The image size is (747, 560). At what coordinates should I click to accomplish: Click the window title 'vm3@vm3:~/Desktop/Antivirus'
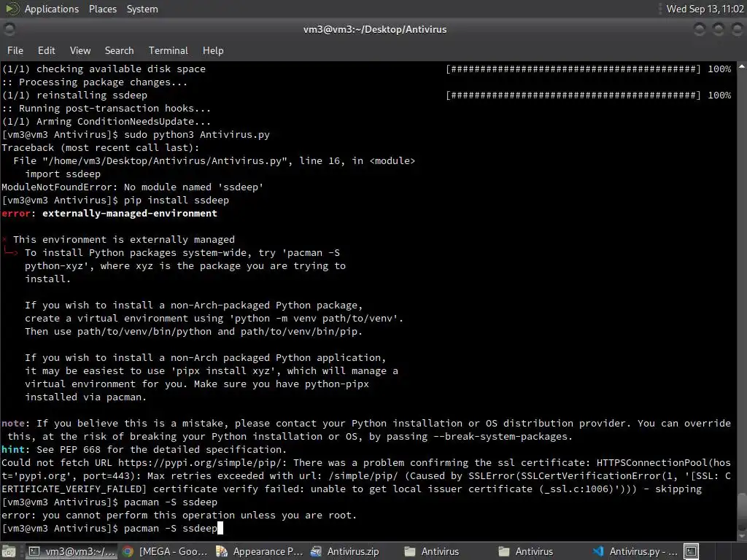point(375,29)
